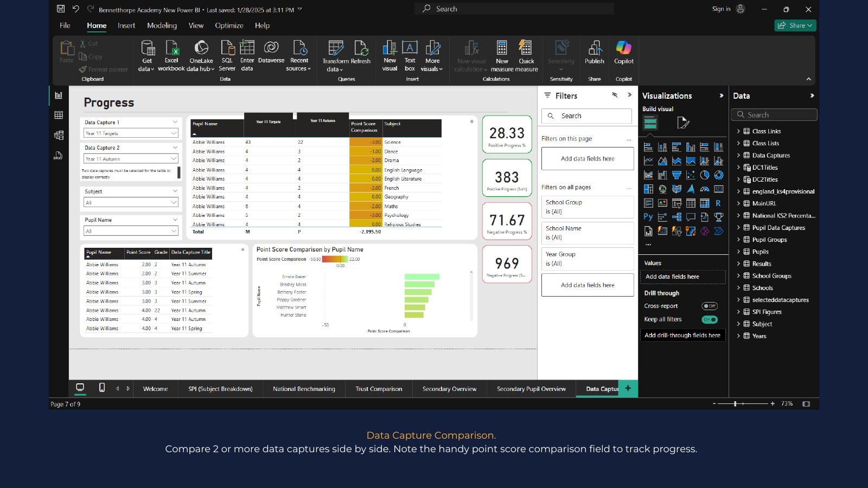Click the Filters pane search field
Screen dimensions: 868x488
[x=586, y=116]
